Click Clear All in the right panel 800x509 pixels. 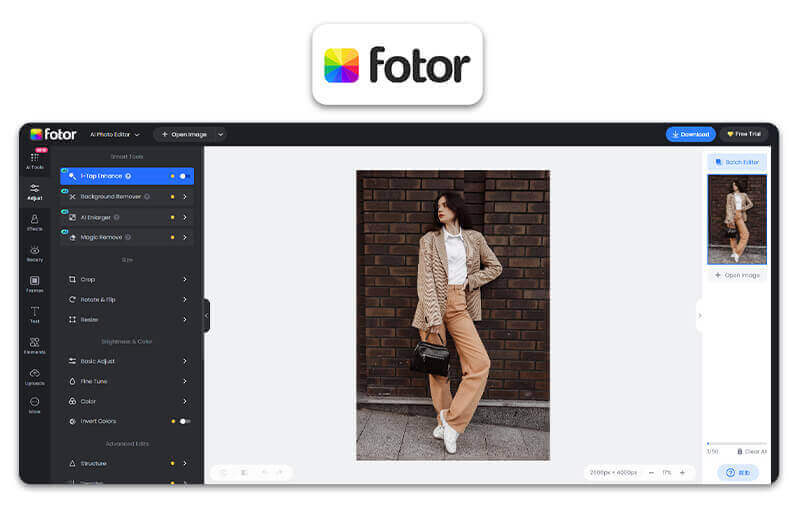(x=752, y=451)
